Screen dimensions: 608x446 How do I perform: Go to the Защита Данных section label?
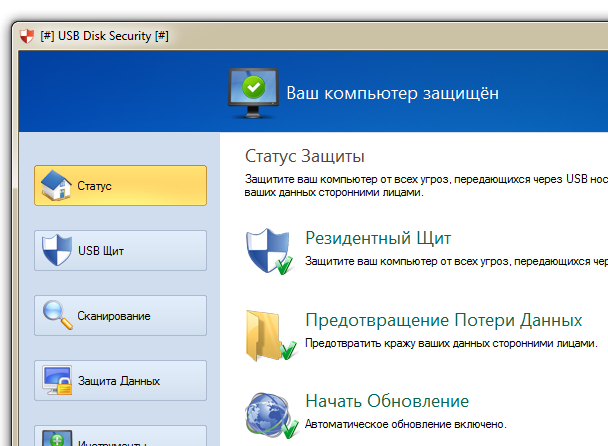point(119,381)
